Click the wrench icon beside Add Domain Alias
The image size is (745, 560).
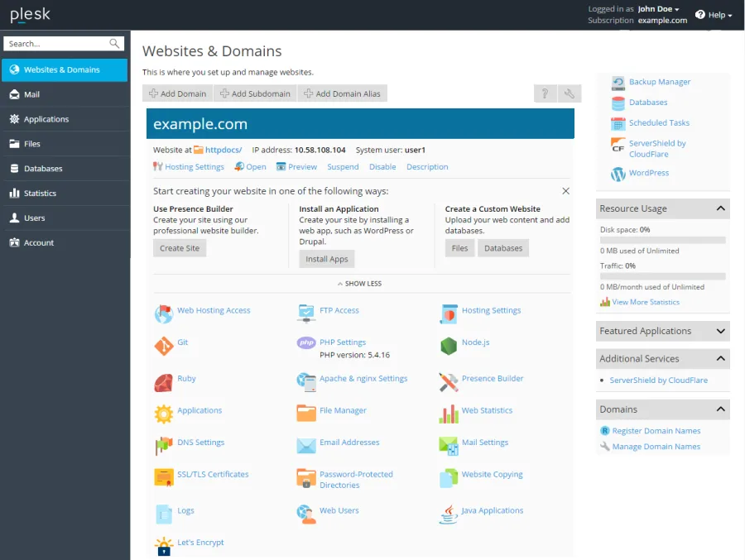(570, 93)
